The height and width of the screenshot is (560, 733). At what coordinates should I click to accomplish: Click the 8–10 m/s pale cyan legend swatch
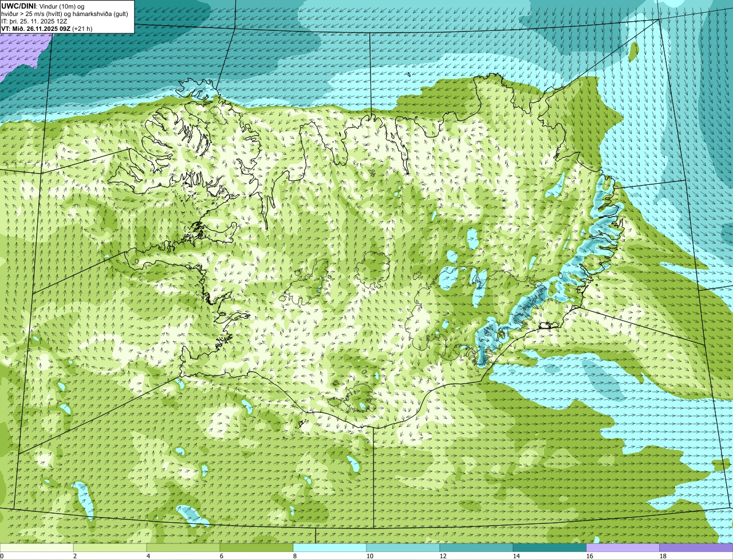click(x=330, y=547)
